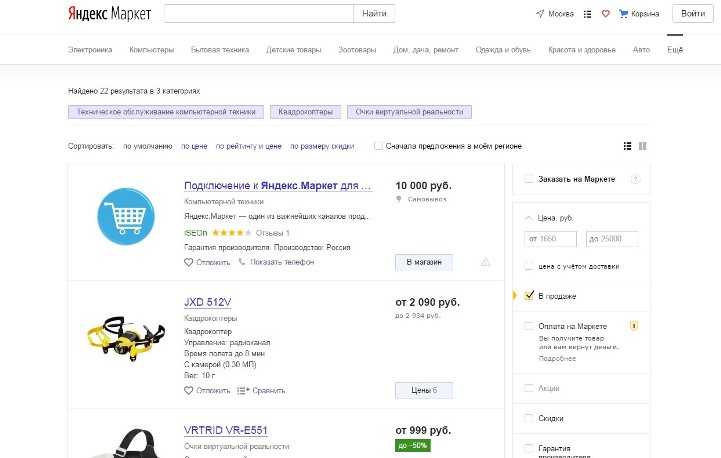
Task: Open the Отзывы 1 reviews link
Action: [x=273, y=233]
